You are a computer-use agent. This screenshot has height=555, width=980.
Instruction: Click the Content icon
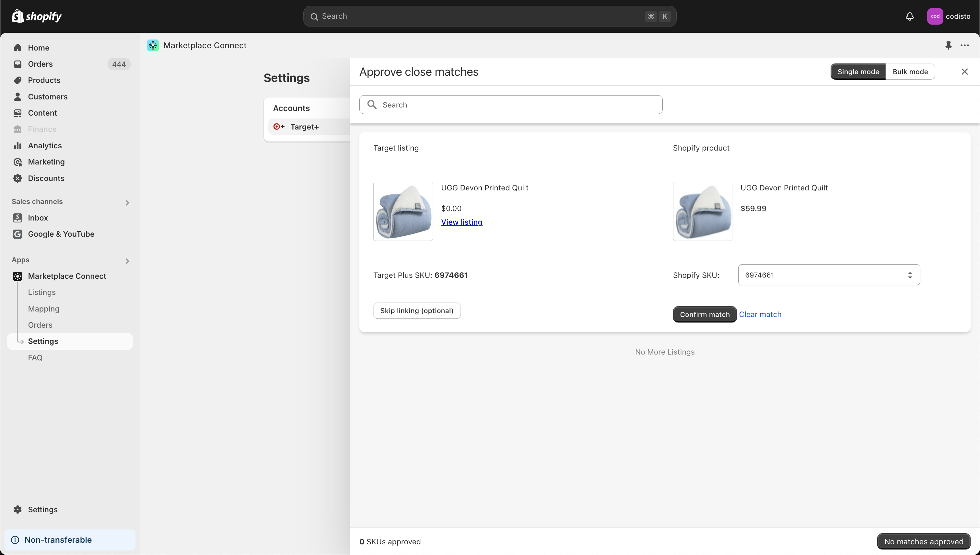(17, 113)
